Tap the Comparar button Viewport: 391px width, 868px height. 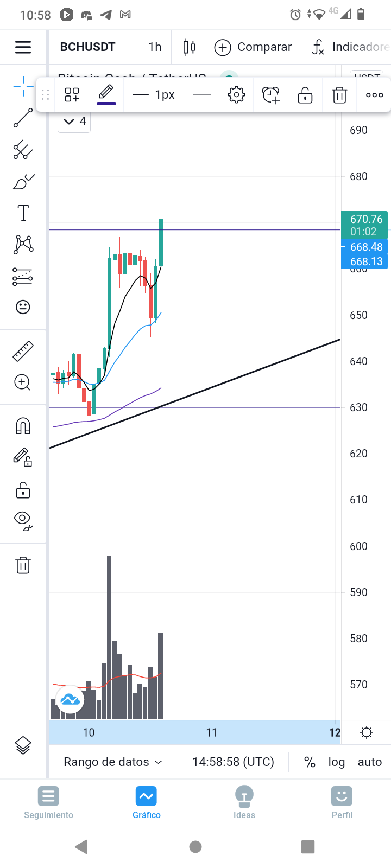pyautogui.click(x=253, y=47)
